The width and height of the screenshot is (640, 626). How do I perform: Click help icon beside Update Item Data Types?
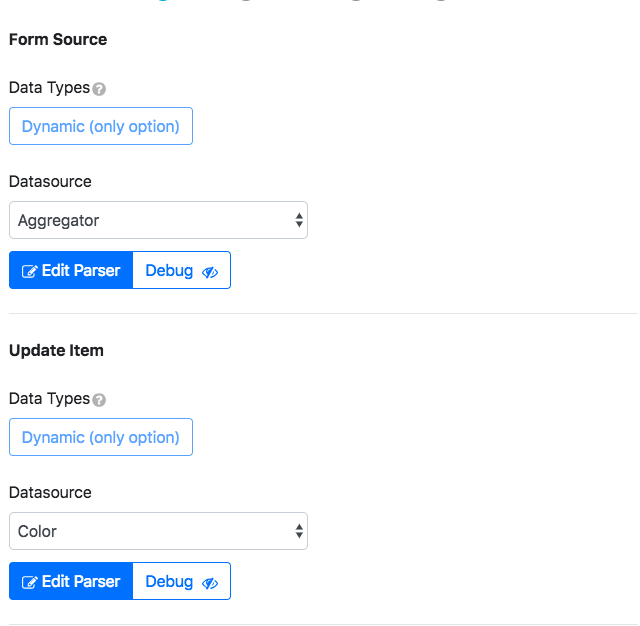tap(99, 400)
